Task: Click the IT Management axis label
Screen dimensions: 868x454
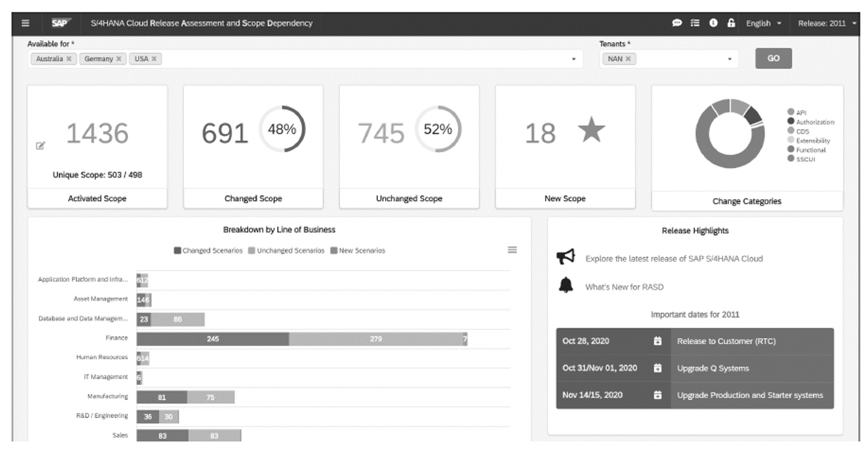Action: tap(105, 377)
